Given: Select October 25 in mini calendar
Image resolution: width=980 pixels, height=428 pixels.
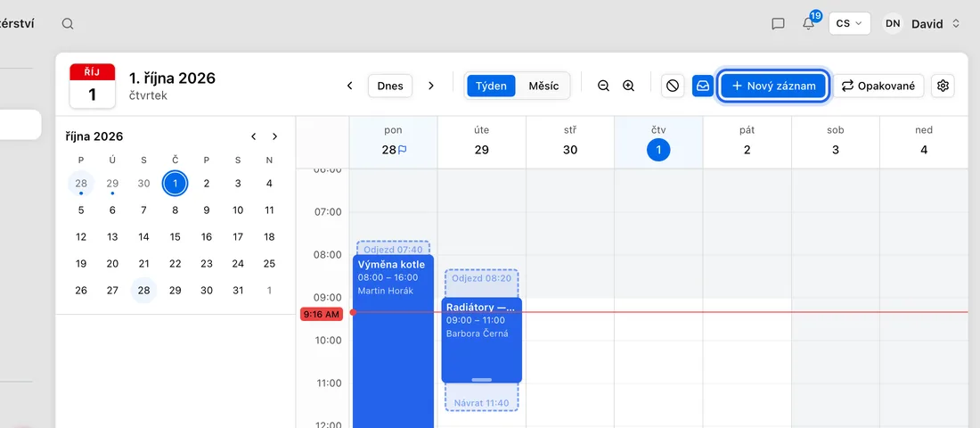Looking at the screenshot, I should point(269,263).
